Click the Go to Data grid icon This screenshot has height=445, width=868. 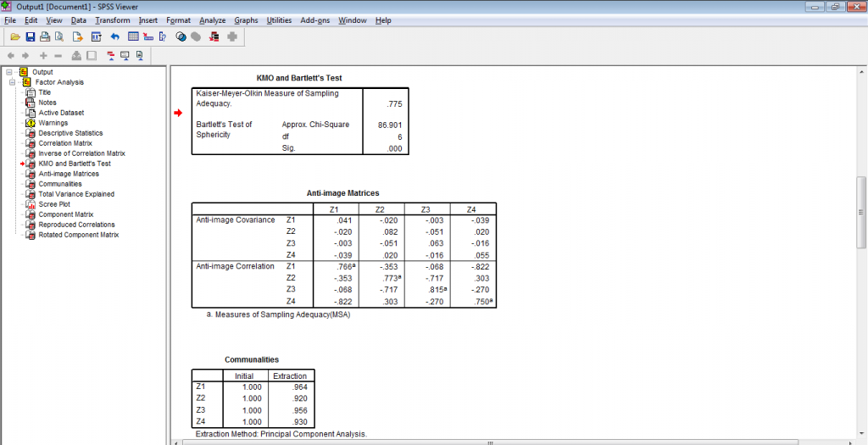[133, 36]
